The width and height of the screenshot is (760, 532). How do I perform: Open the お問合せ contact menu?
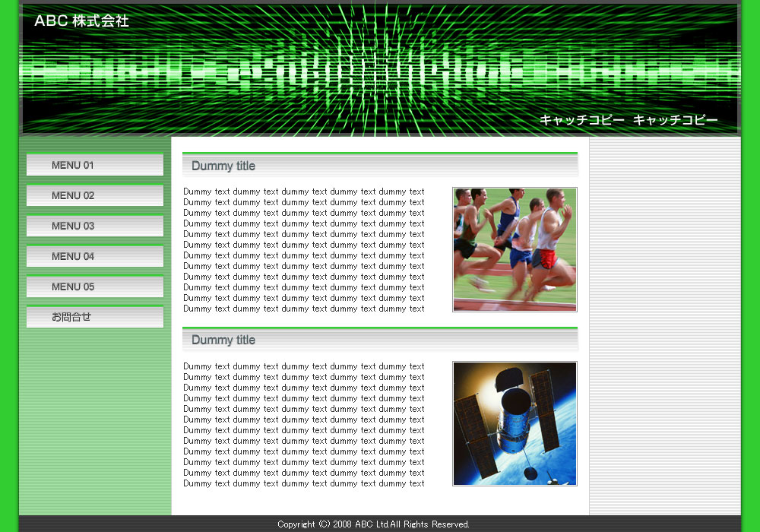[x=95, y=317]
